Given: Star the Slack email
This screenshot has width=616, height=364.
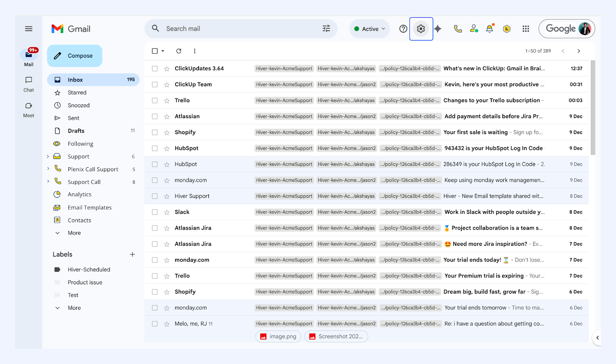Looking at the screenshot, I should 167,212.
